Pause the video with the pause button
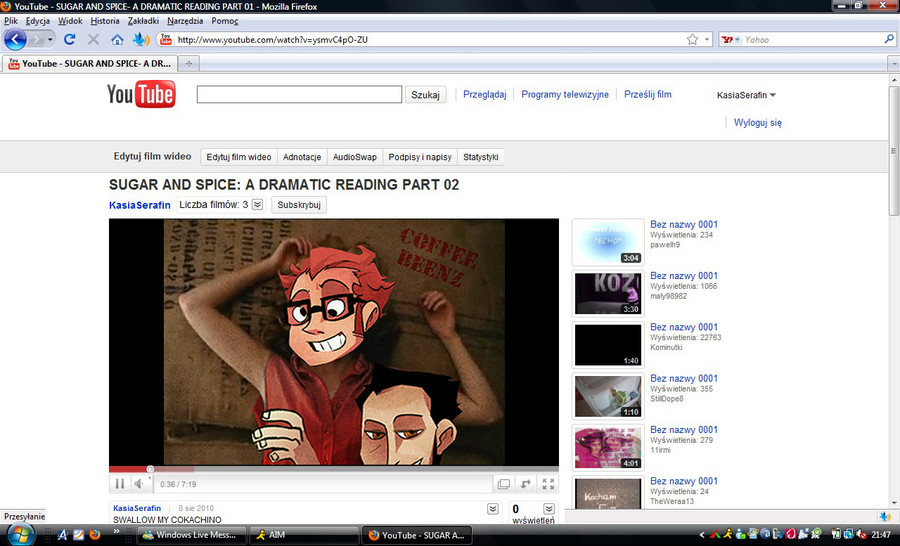The image size is (900, 546). (120, 484)
